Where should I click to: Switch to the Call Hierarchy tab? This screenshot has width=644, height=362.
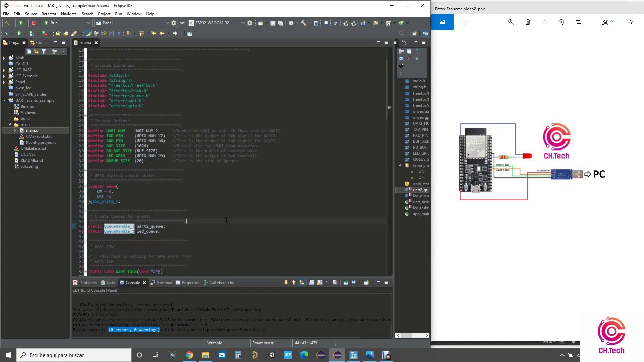[218, 283]
